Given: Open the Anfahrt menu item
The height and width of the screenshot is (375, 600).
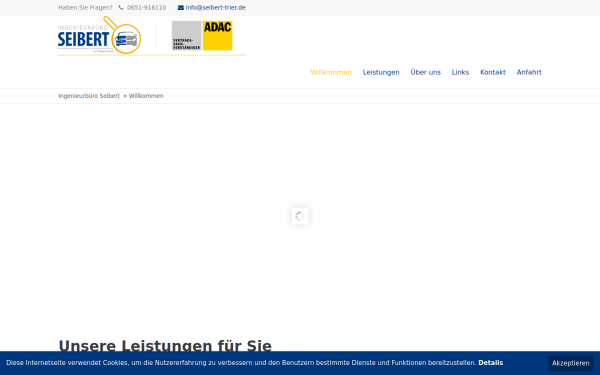Looking at the screenshot, I should coord(529,72).
